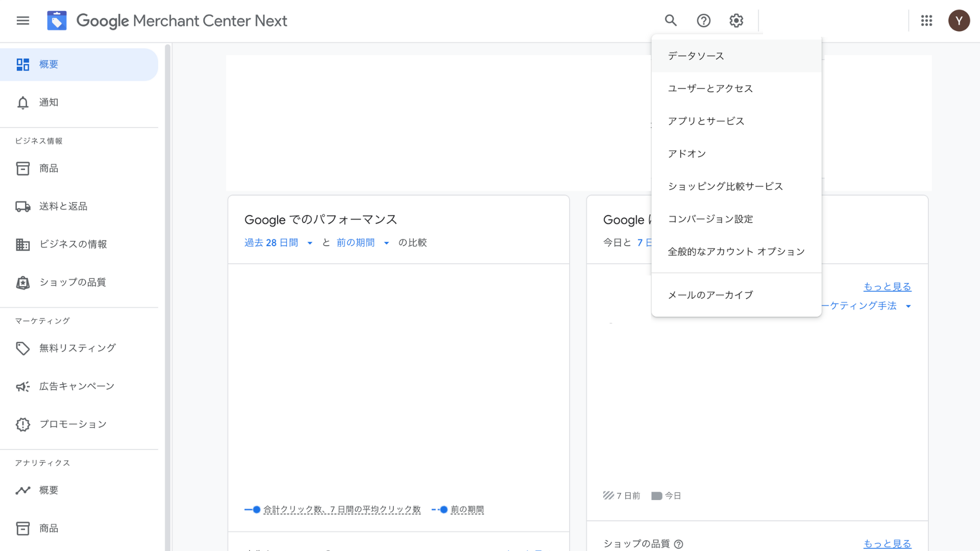Select メールのアーカイブ menu entry
The width and height of the screenshot is (980, 551).
[x=710, y=295]
